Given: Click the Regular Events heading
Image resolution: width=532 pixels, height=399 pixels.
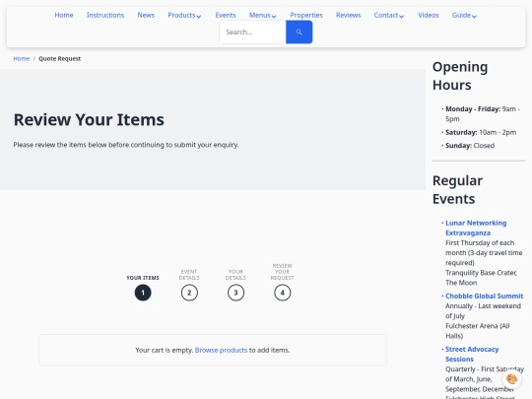Looking at the screenshot, I should pyautogui.click(x=457, y=190).
